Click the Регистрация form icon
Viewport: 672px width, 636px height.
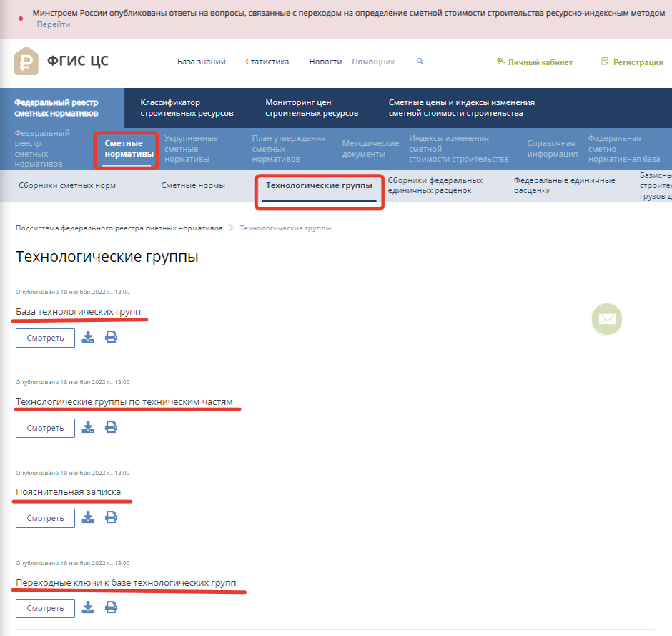[605, 62]
